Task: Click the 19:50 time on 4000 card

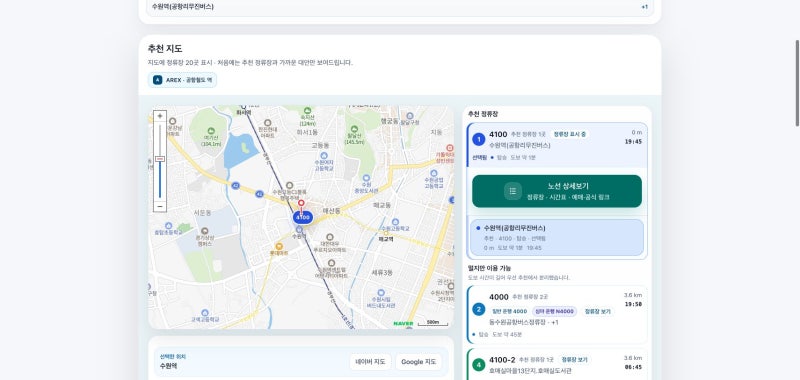Action: [x=633, y=304]
